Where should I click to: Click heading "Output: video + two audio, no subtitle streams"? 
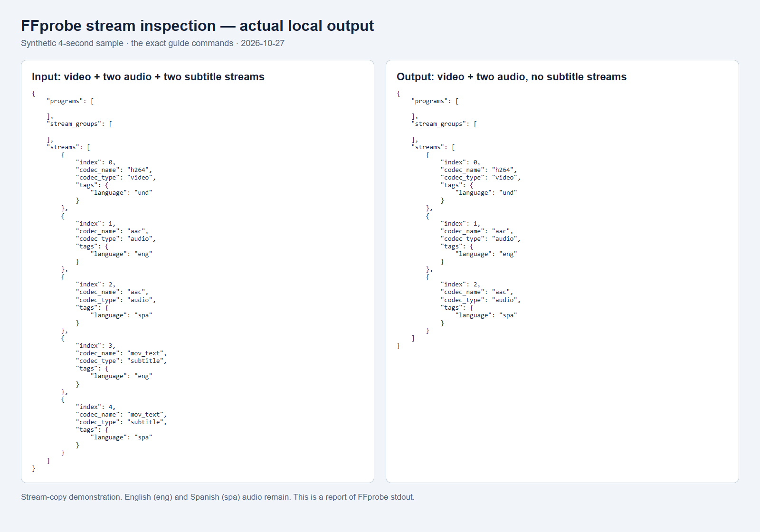point(512,77)
